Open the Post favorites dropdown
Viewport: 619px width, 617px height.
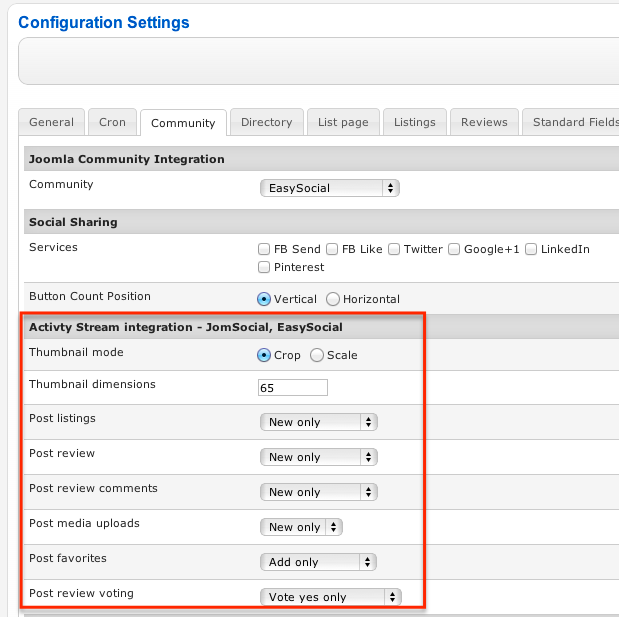tap(318, 562)
